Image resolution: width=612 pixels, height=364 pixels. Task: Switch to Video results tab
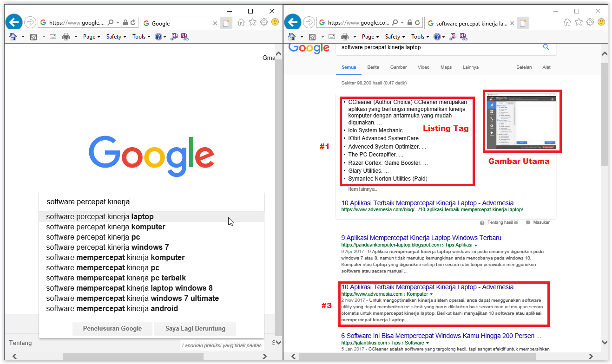pyautogui.click(x=423, y=67)
